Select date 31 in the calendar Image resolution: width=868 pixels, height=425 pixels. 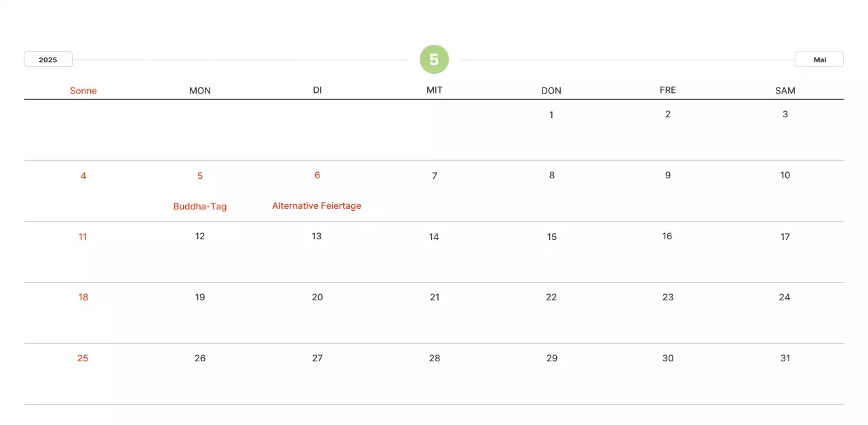pos(785,358)
